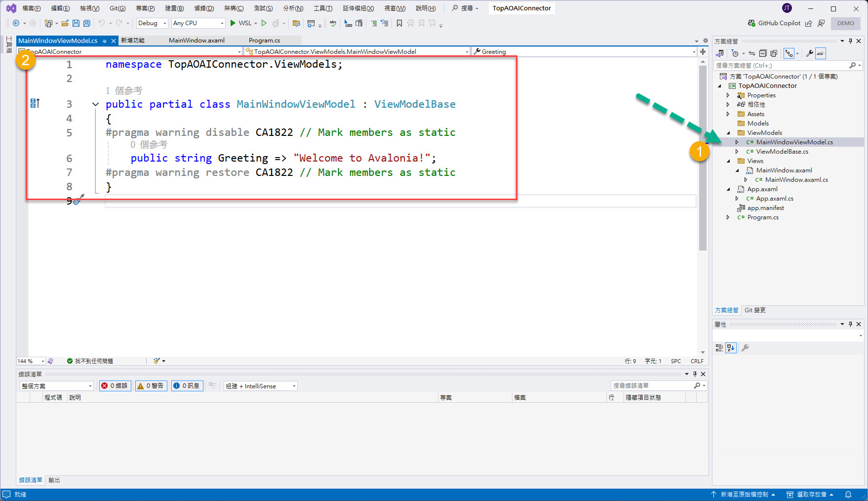Collapse the class code fold chevron at line 3

coord(95,104)
